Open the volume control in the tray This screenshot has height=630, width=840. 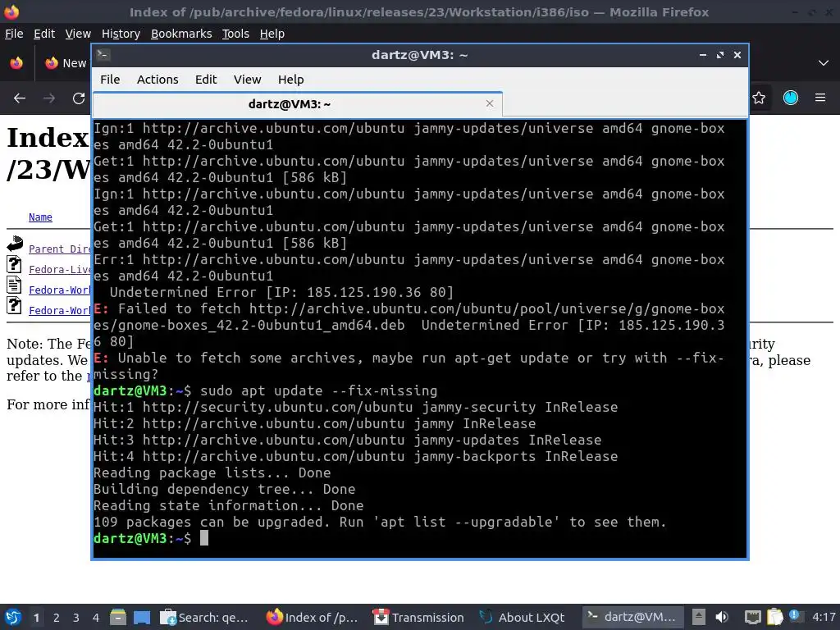point(722,617)
